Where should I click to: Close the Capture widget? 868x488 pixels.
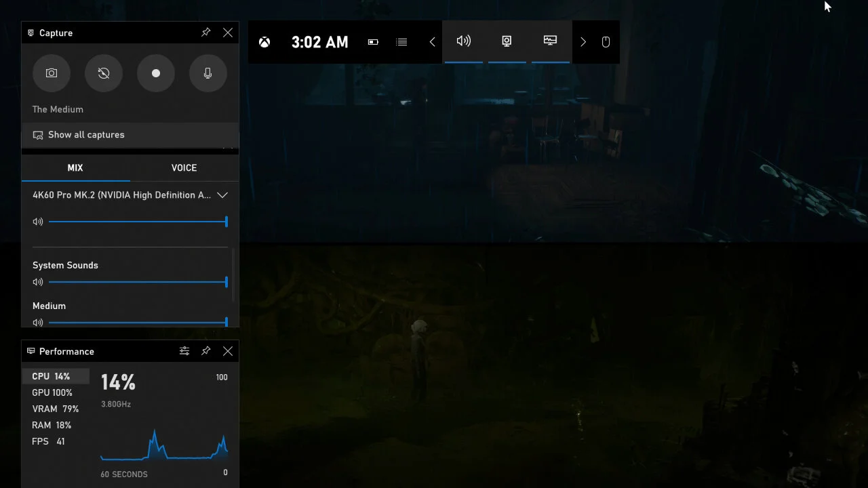pyautogui.click(x=228, y=33)
